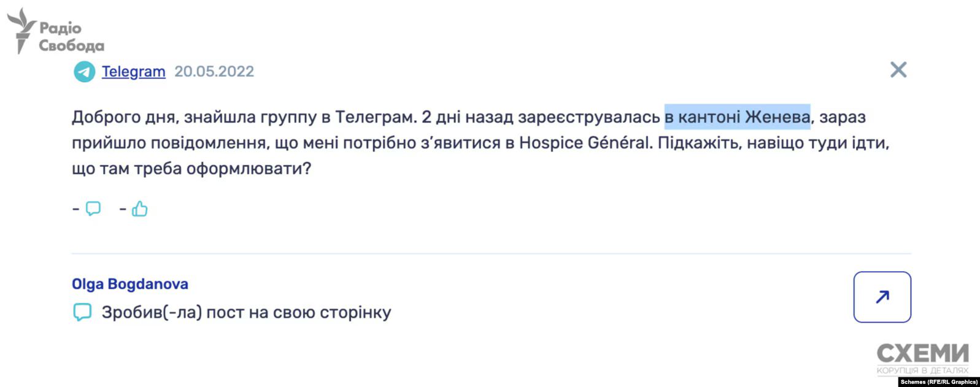Click the round Telegram paper-plane icon
Viewport: 980px width, 387px height.
tap(84, 72)
